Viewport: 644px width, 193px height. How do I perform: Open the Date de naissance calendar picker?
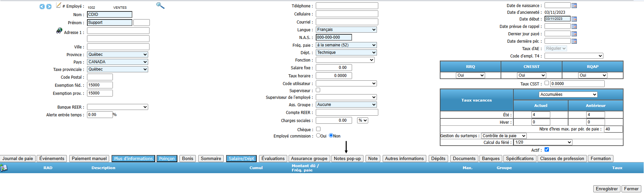click(574, 5)
